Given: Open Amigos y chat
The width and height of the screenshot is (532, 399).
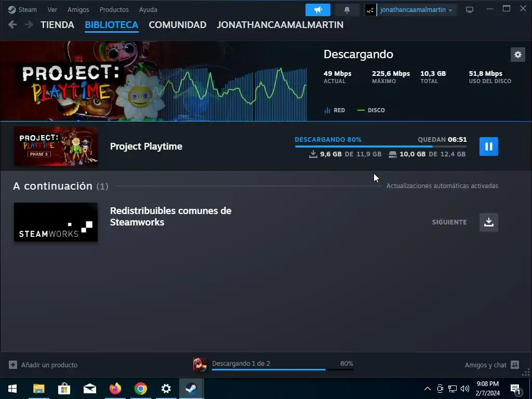Looking at the screenshot, I should tap(486, 365).
